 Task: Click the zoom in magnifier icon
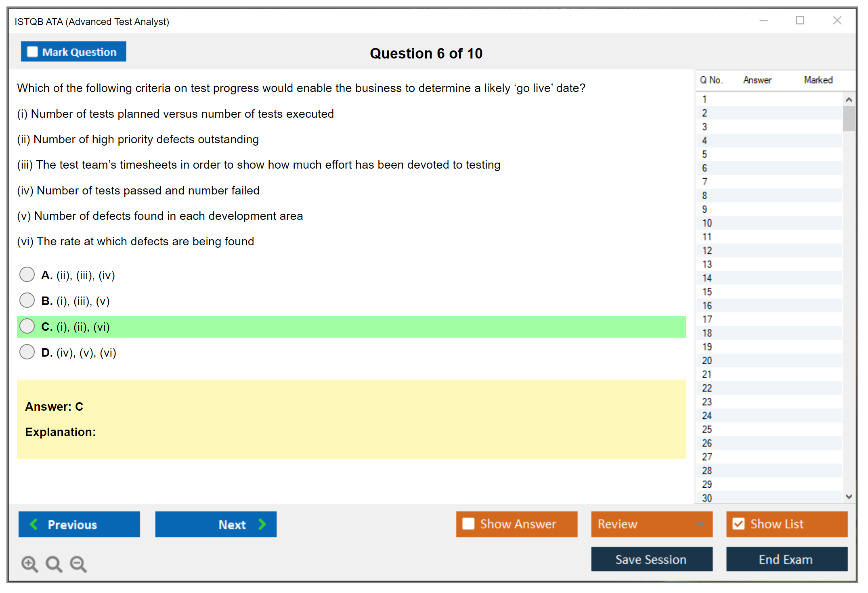pos(29,564)
